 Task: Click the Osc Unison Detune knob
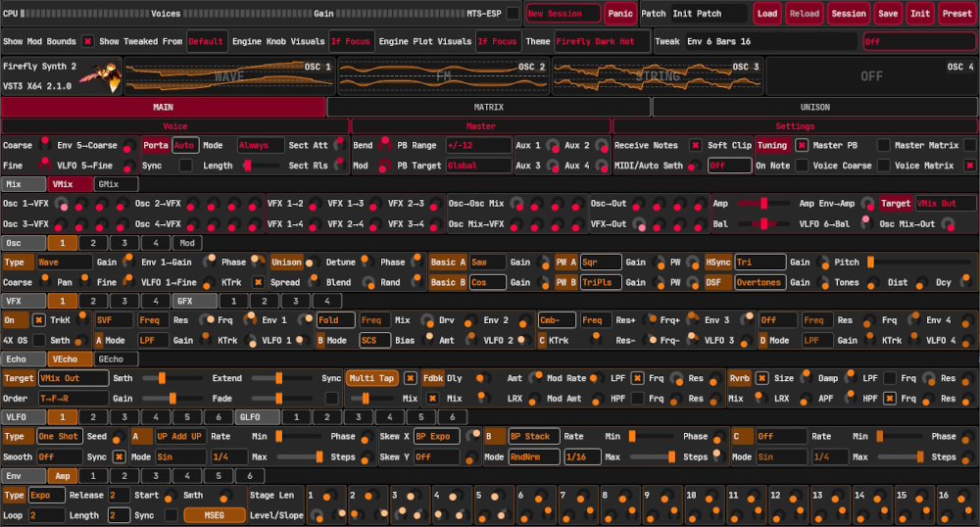click(x=367, y=262)
